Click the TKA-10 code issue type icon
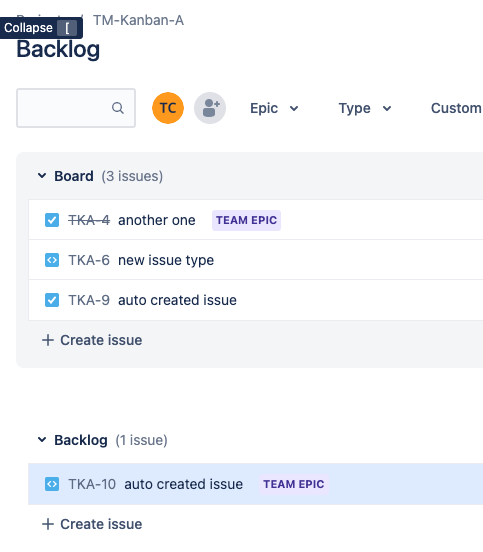This screenshot has height=552, width=483. tap(52, 484)
